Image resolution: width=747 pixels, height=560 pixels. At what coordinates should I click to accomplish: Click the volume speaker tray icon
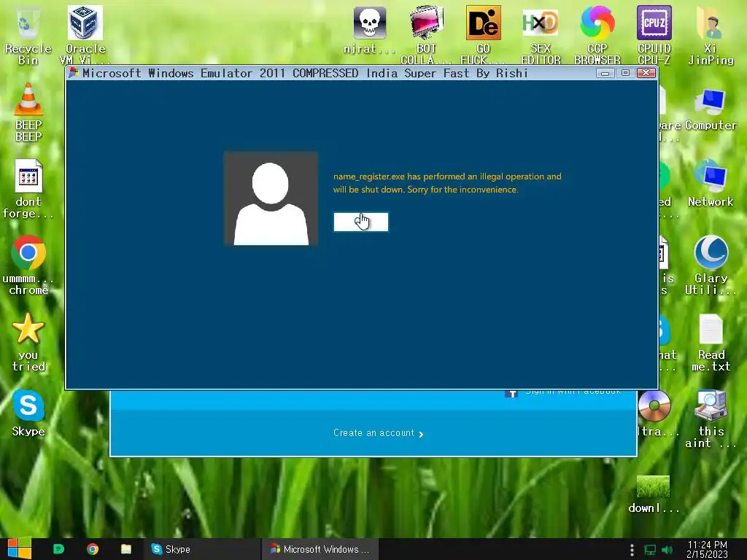pos(667,550)
